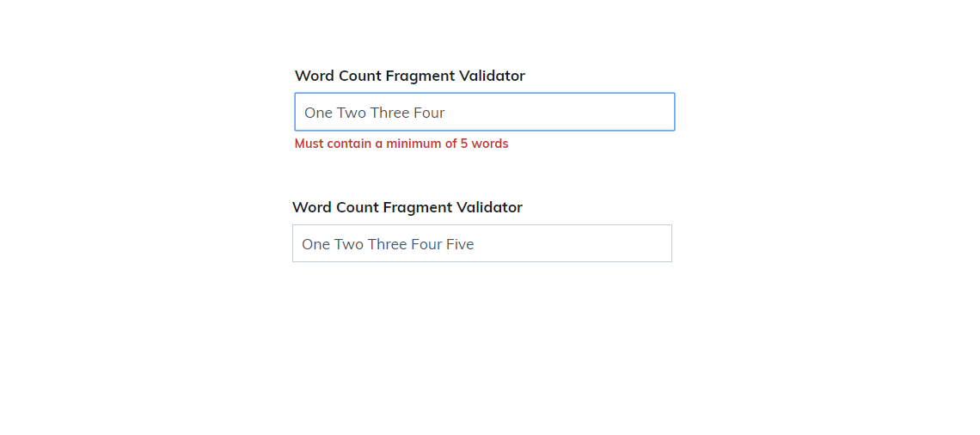
Task: Click the word "Two" in the blue-focused input
Action: coord(352,113)
